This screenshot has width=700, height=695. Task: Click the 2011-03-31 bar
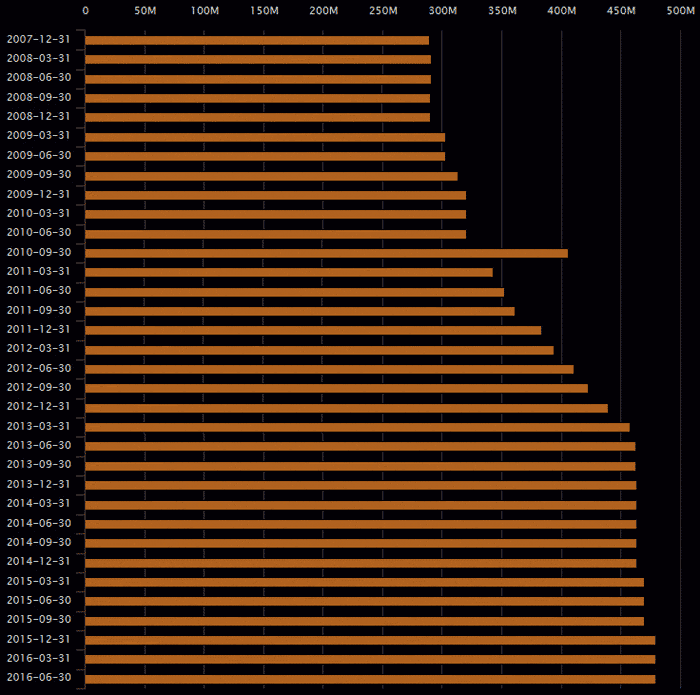[x=289, y=272]
